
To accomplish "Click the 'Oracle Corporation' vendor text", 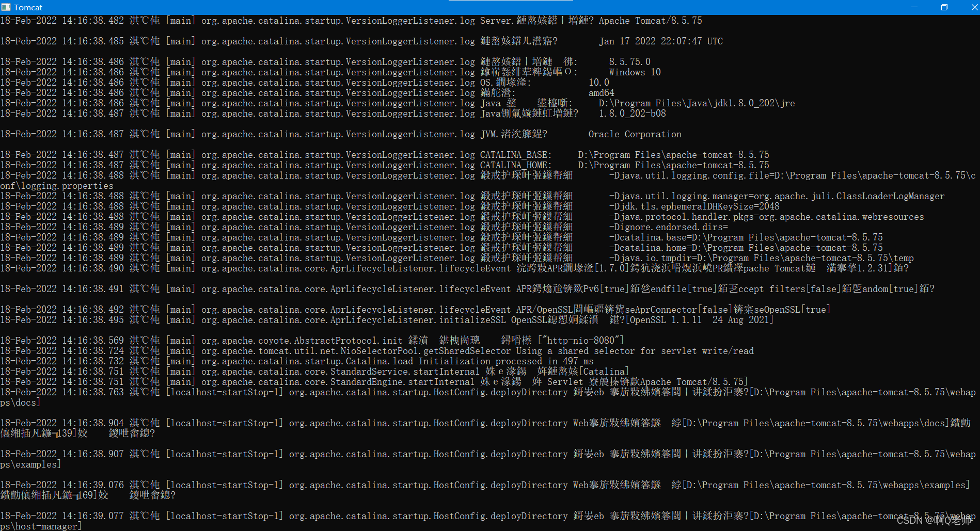I will point(635,134).
